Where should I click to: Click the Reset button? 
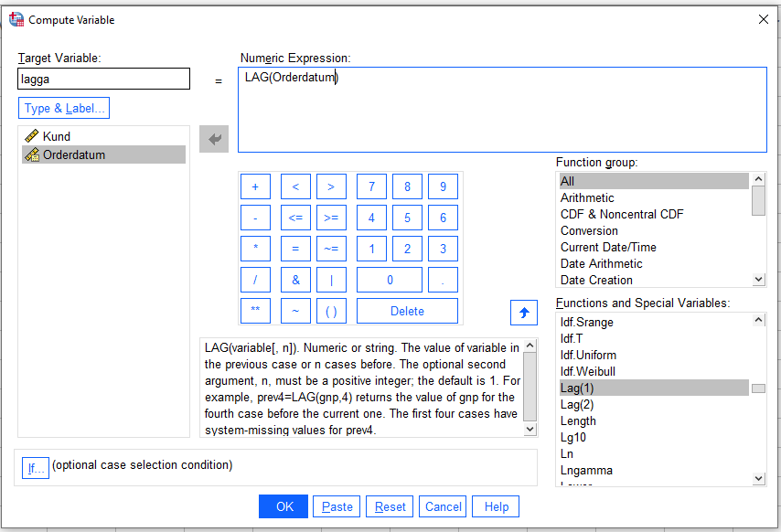click(x=390, y=506)
